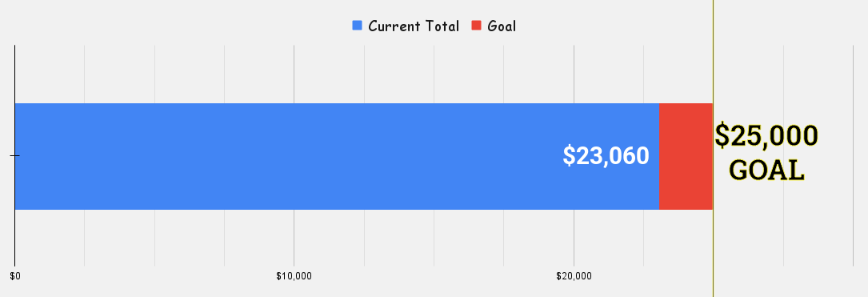Select the blue Current Total bar
The image size is (868, 297).
click(x=337, y=156)
